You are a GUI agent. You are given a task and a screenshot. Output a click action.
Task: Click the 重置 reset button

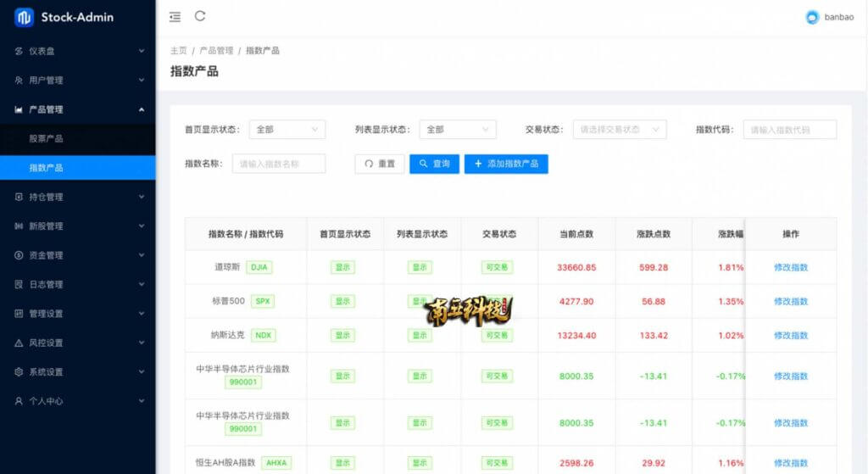pyautogui.click(x=380, y=164)
